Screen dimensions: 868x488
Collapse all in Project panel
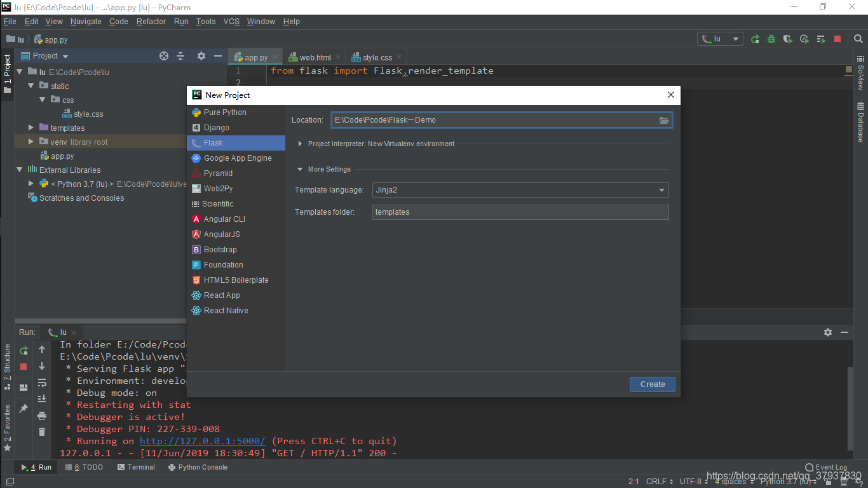pos(180,56)
